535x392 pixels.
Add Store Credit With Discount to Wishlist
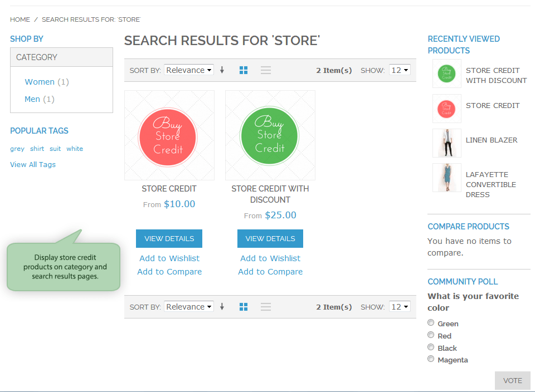[x=270, y=258]
